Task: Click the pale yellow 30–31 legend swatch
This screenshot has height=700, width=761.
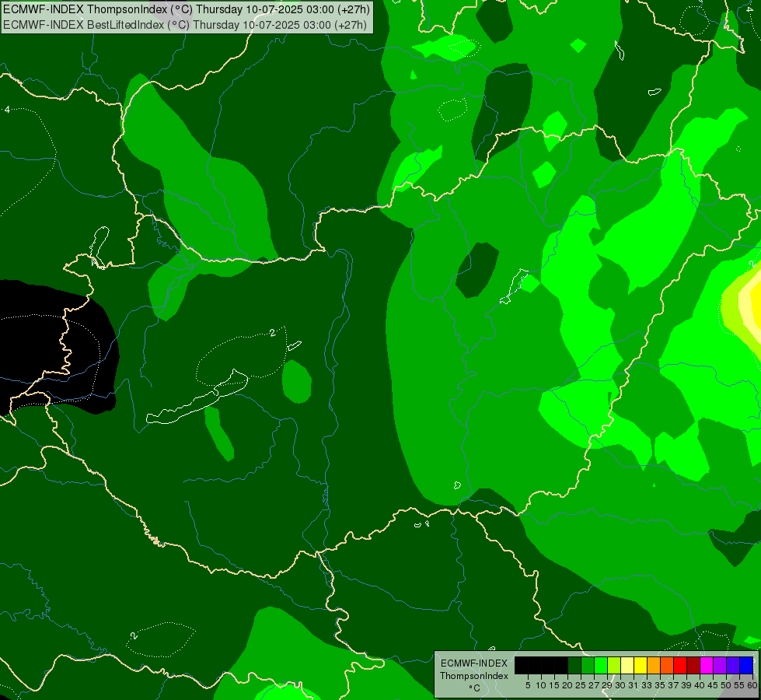Action: tap(627, 665)
